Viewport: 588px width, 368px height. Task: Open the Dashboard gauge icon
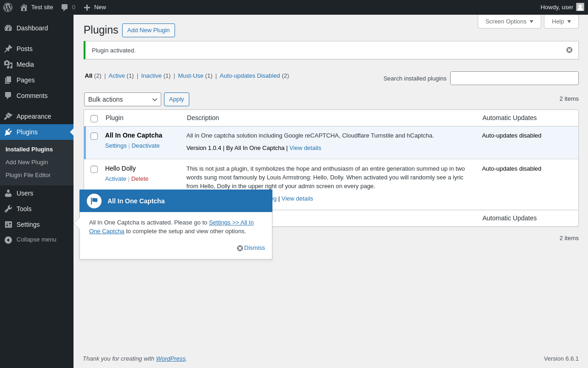click(8, 28)
